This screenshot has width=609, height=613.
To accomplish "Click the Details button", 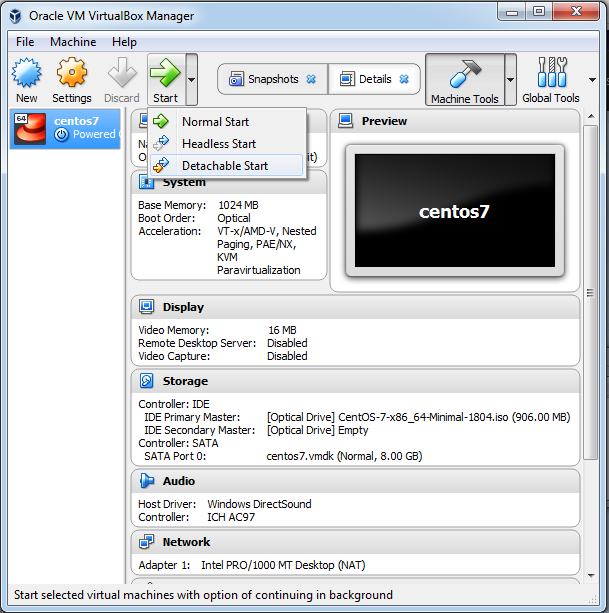I will (x=374, y=79).
